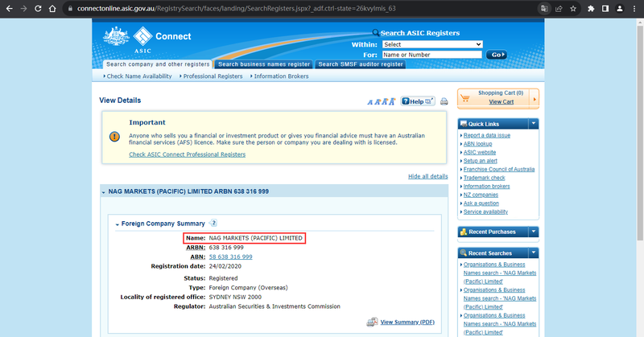644x337 pixels.
Task: Go back to the previous browser page
Action: [9, 9]
